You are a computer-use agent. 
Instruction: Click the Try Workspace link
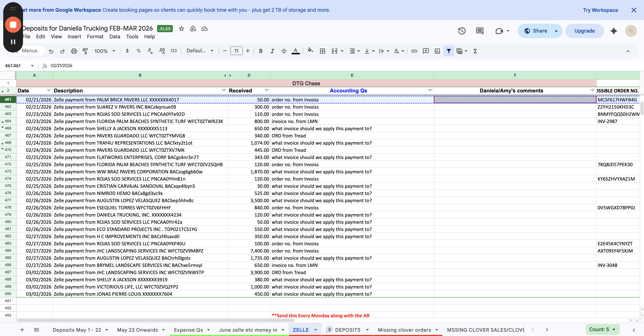tap(600, 10)
